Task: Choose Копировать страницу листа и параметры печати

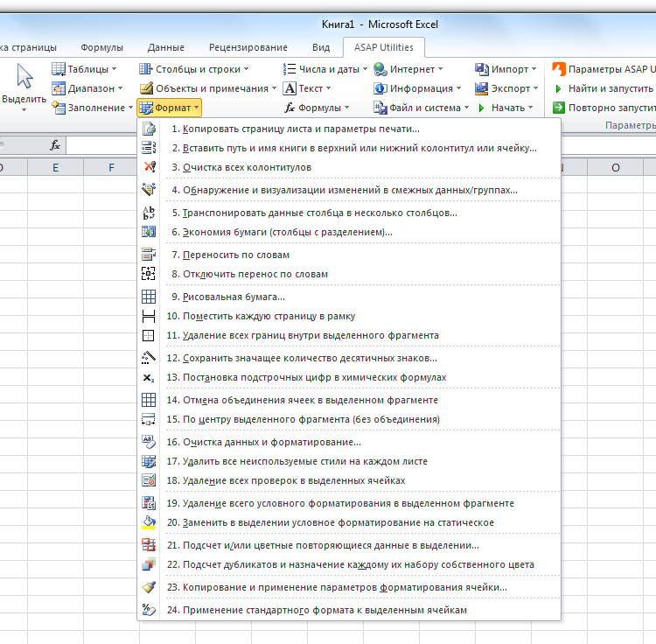Action: click(349, 129)
